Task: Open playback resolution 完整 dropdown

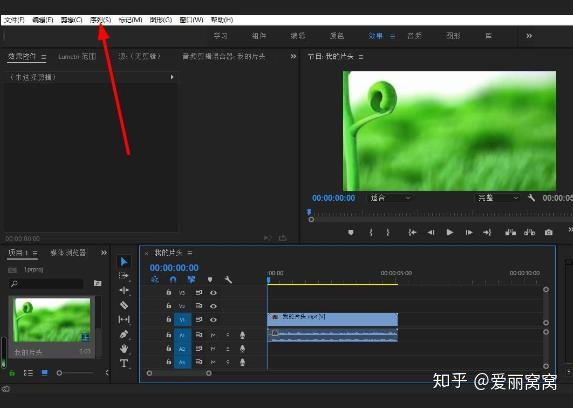Action: (497, 198)
